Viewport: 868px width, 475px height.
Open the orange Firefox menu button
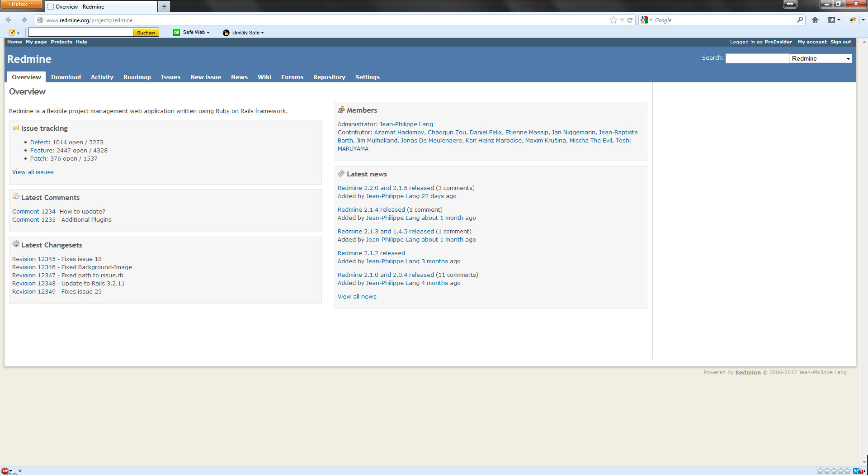21,4
